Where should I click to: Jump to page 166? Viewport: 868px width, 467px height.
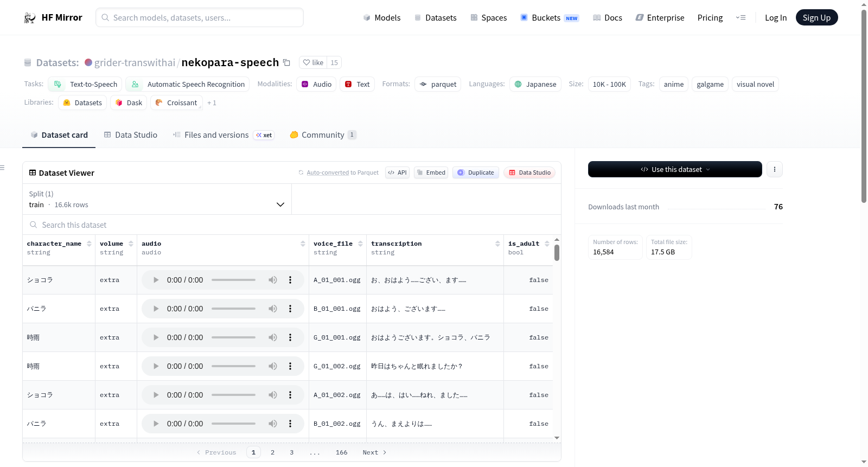341,452
